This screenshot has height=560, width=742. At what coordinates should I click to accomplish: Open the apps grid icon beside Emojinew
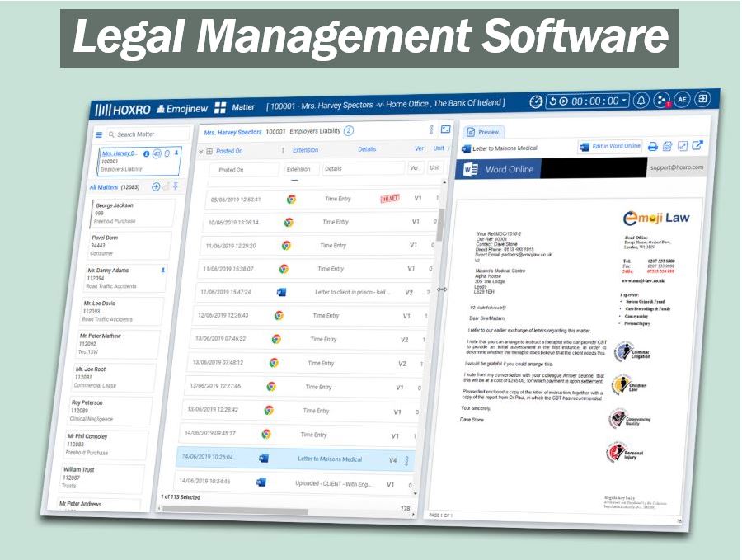point(220,108)
